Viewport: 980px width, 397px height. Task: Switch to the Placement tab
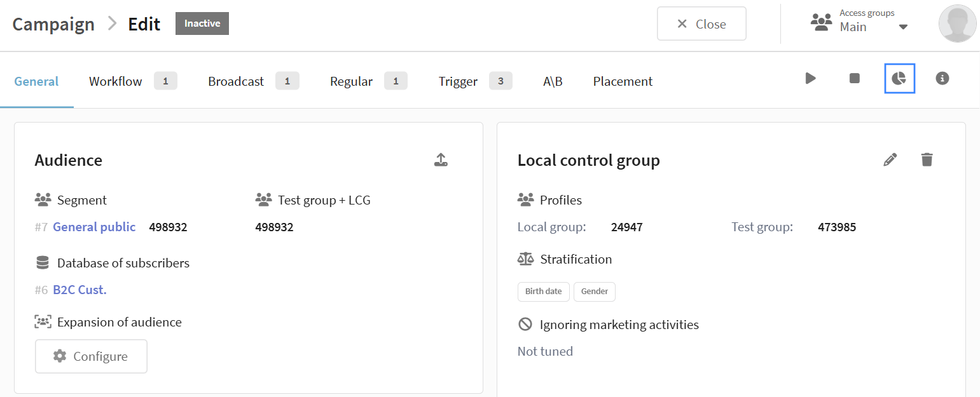(623, 81)
